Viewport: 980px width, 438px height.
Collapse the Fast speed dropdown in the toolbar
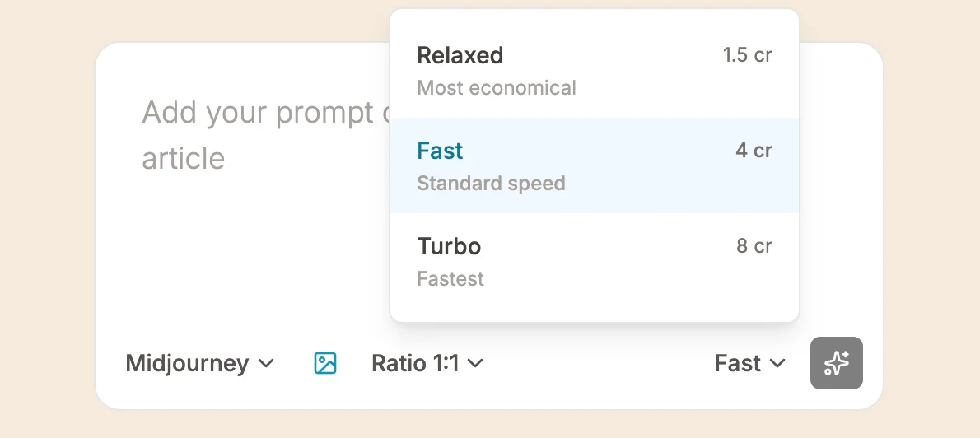749,363
